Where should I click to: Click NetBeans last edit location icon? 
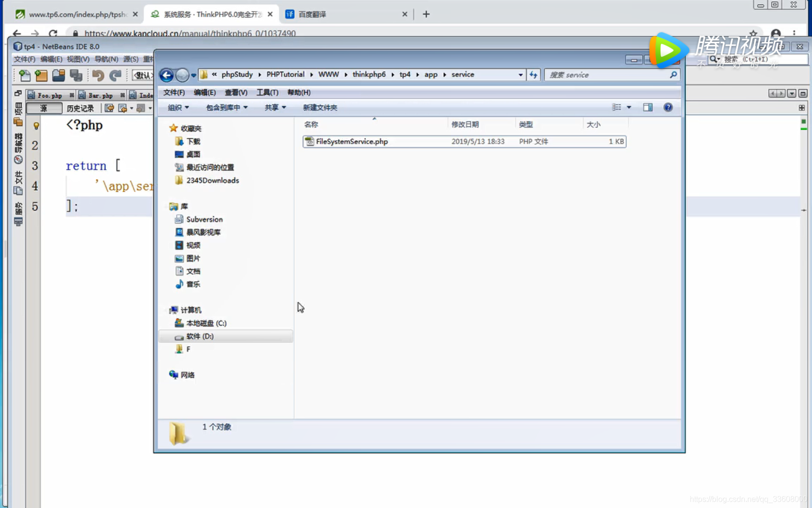point(110,108)
